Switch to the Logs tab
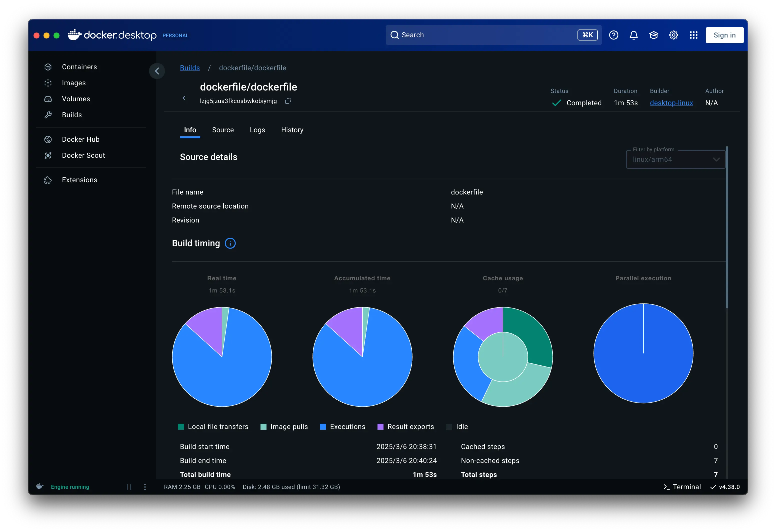Image resolution: width=776 pixels, height=532 pixels. 257,130
